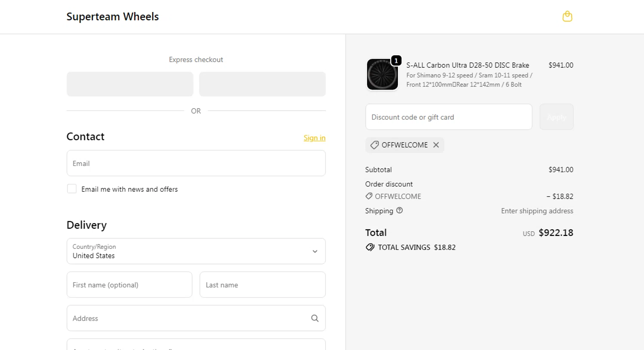The height and width of the screenshot is (350, 644).
Task: Click the Sign in link
Action: pos(314,138)
